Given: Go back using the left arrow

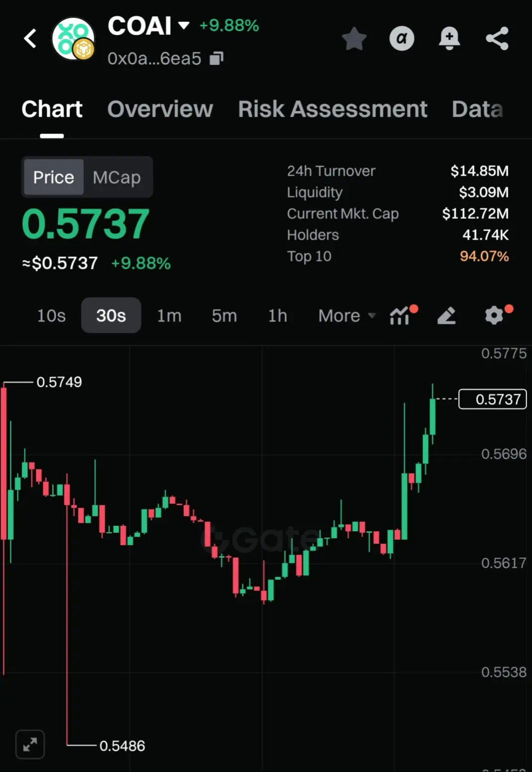Looking at the screenshot, I should coord(30,38).
